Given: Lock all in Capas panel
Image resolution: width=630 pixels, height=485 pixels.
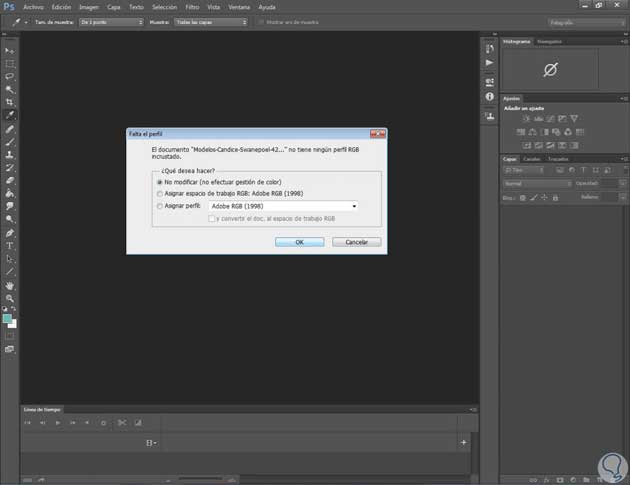Looking at the screenshot, I should tap(555, 198).
